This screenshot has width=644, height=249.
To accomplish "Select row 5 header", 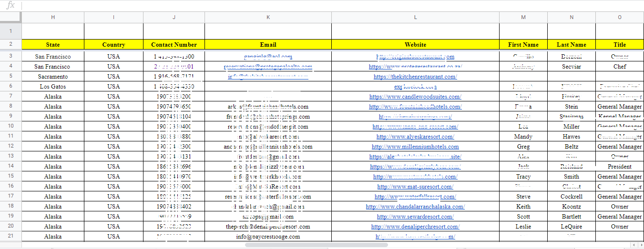I will (10, 76).
